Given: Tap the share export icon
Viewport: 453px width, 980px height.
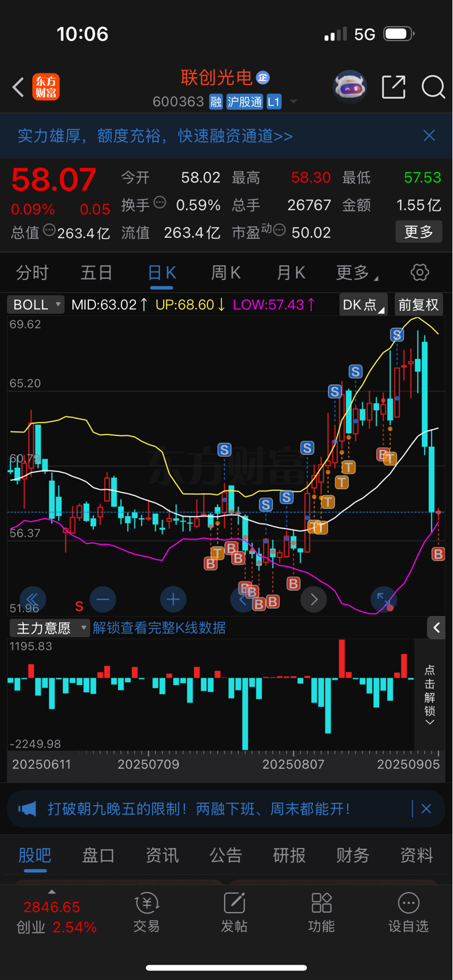Looking at the screenshot, I should pyautogui.click(x=394, y=87).
